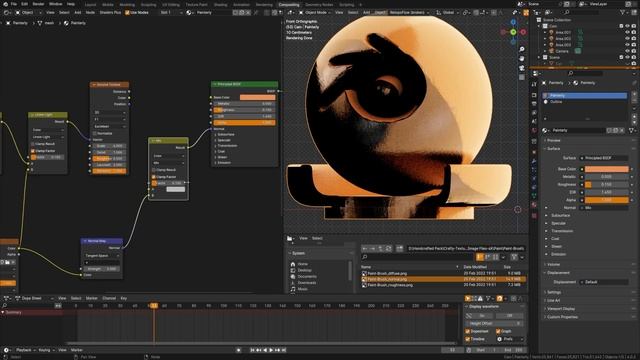Select Painterly material slot in list
Screen dimensions: 640x360
[x=584, y=96]
